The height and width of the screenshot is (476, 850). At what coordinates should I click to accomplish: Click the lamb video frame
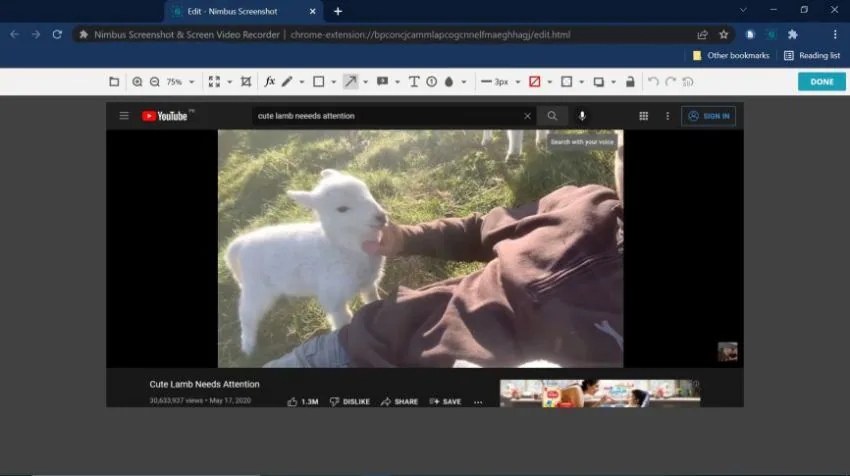pos(421,248)
